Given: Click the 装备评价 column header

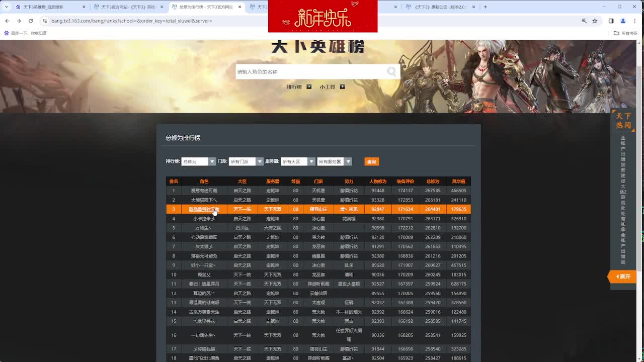Looking at the screenshot, I should pyautogui.click(x=405, y=182).
